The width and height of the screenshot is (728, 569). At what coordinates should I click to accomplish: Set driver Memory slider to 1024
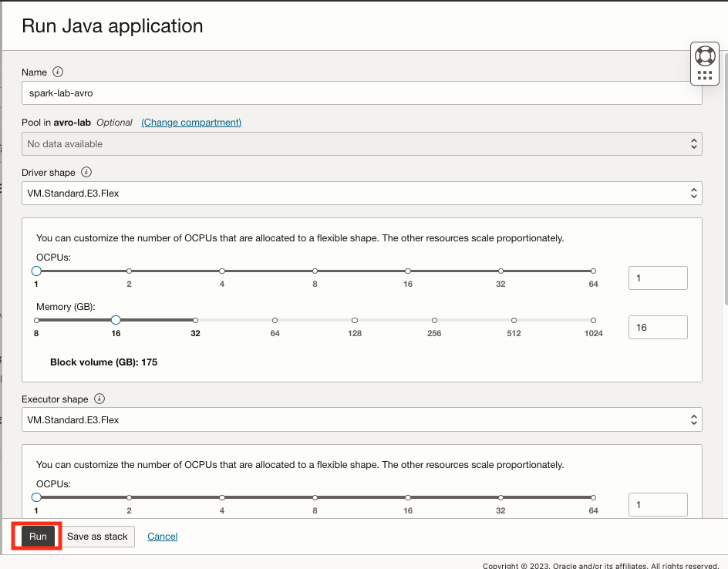593,320
